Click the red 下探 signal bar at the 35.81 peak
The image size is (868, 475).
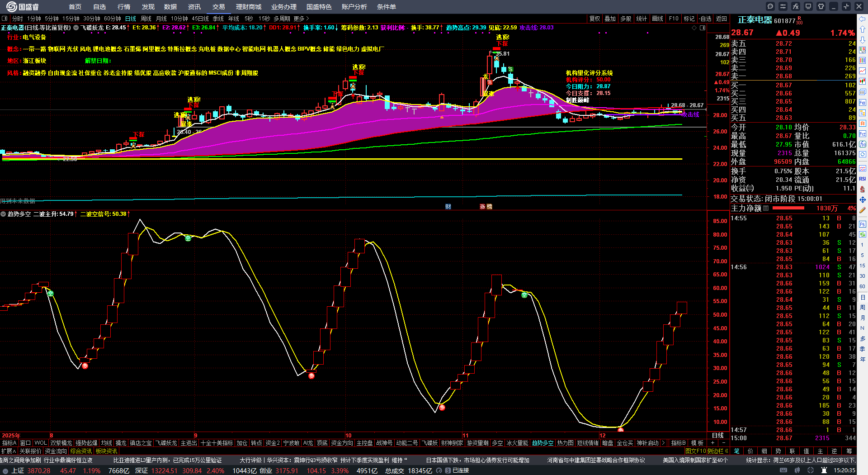[496, 48]
